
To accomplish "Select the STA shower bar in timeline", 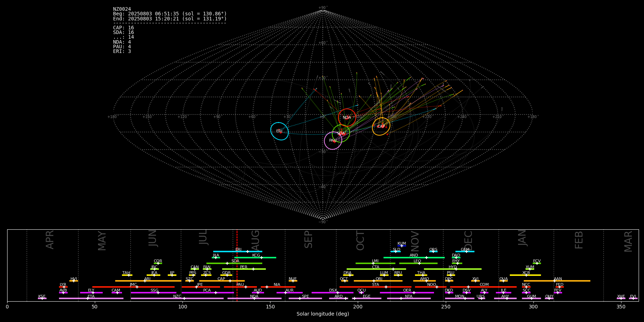I will pyautogui.click(x=375, y=287).
